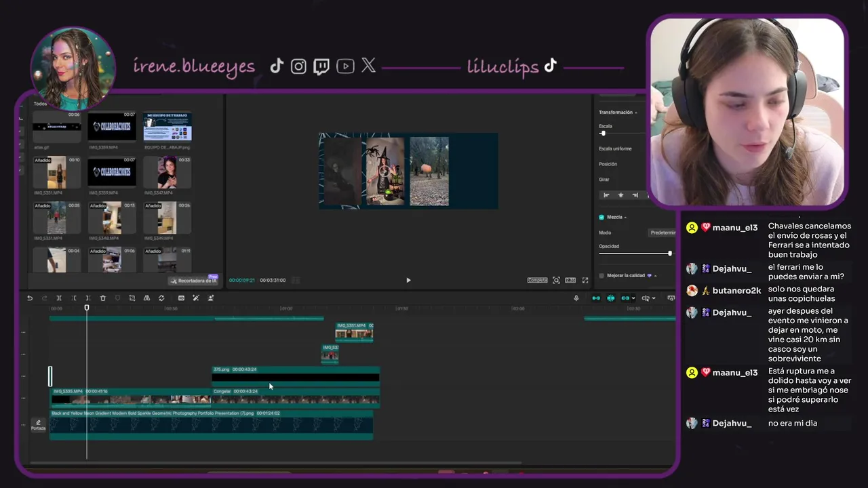Click the first maanu_el3 chat username

(x=734, y=228)
